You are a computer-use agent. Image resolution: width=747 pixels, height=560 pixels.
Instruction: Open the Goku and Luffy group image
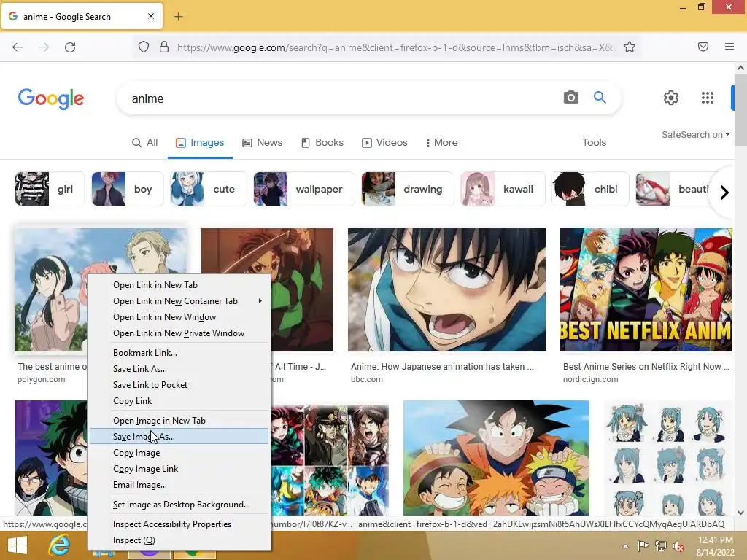496,458
